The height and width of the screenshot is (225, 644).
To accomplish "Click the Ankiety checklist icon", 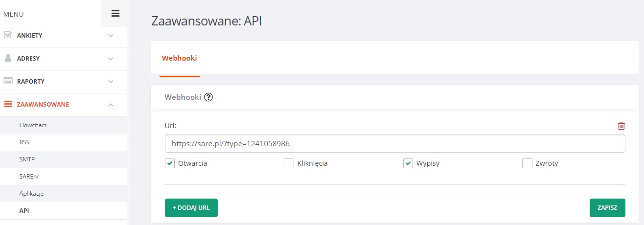I will [8, 35].
